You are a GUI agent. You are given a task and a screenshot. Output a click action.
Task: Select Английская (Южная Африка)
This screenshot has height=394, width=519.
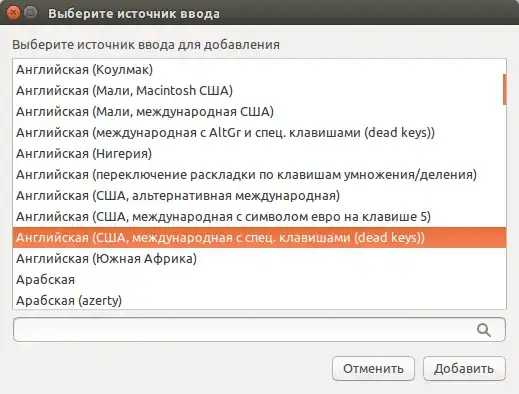pyautogui.click(x=259, y=259)
